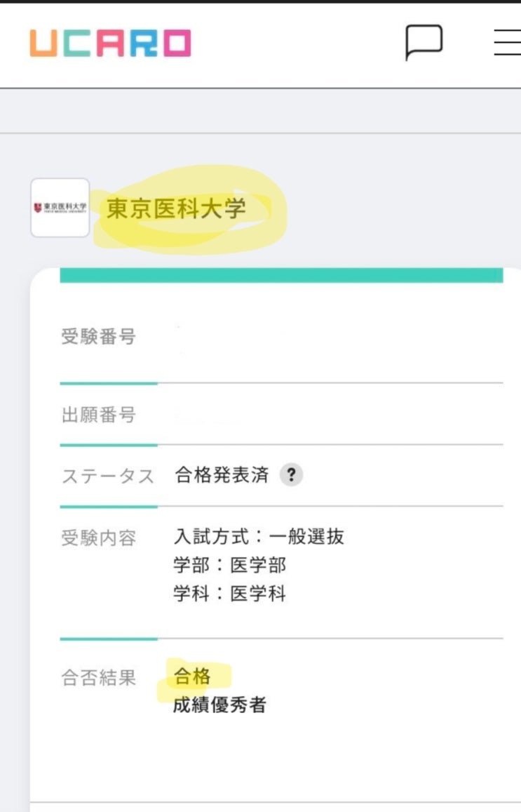521x812 pixels.
Task: Select the 成績優秀者 text
Action: [x=219, y=705]
